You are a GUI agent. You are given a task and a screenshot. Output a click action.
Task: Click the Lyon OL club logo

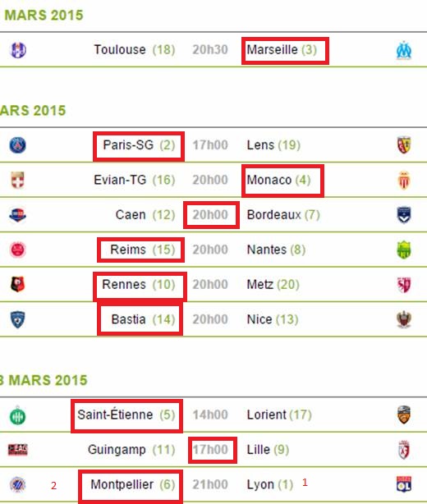coord(404,484)
